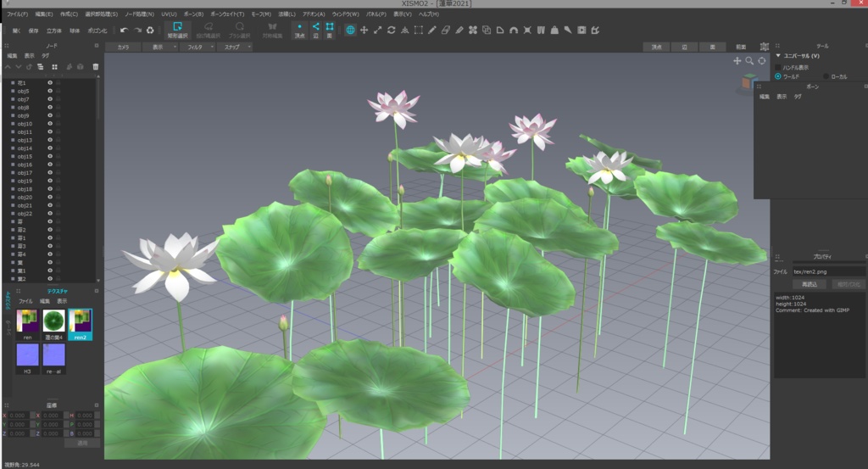Image resolution: width=868 pixels, height=469 pixels.
Task: Select the pencil draw tool in toolbar
Action: coord(431,30)
